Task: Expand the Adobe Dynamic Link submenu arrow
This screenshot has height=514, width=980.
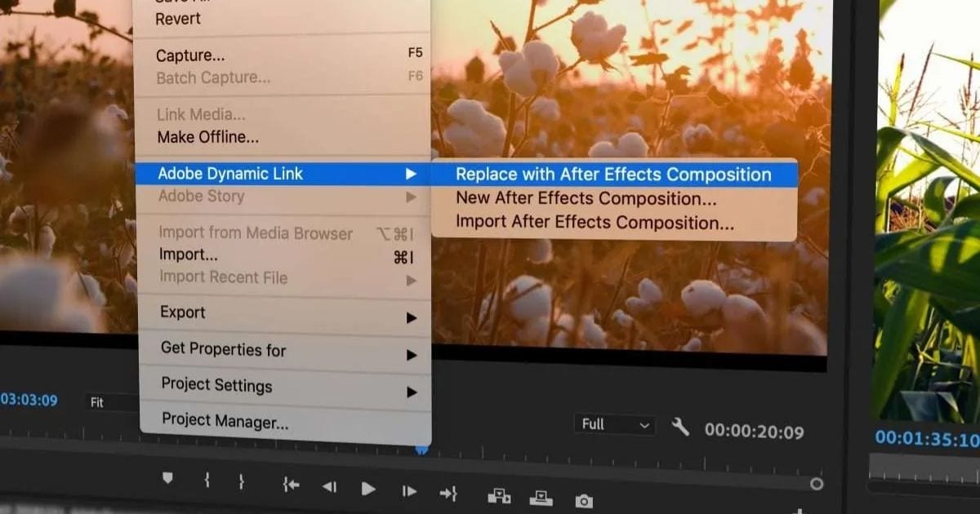Action: pyautogui.click(x=411, y=174)
